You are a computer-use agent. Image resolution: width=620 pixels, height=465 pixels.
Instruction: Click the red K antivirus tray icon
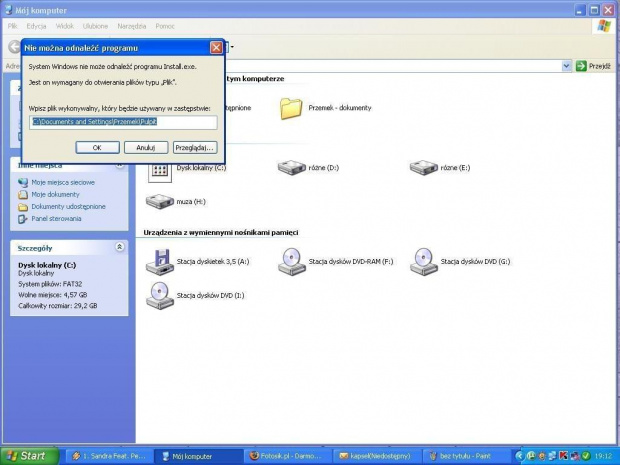pos(563,456)
